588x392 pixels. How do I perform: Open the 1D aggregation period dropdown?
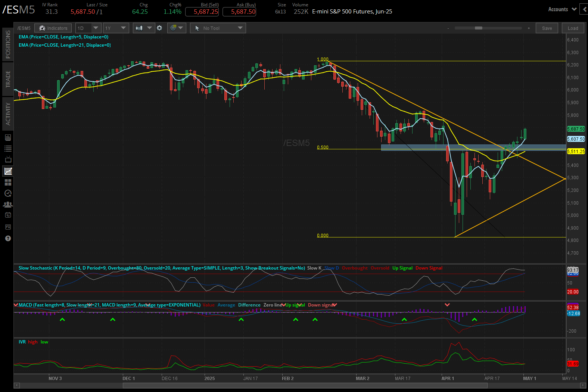(88, 28)
